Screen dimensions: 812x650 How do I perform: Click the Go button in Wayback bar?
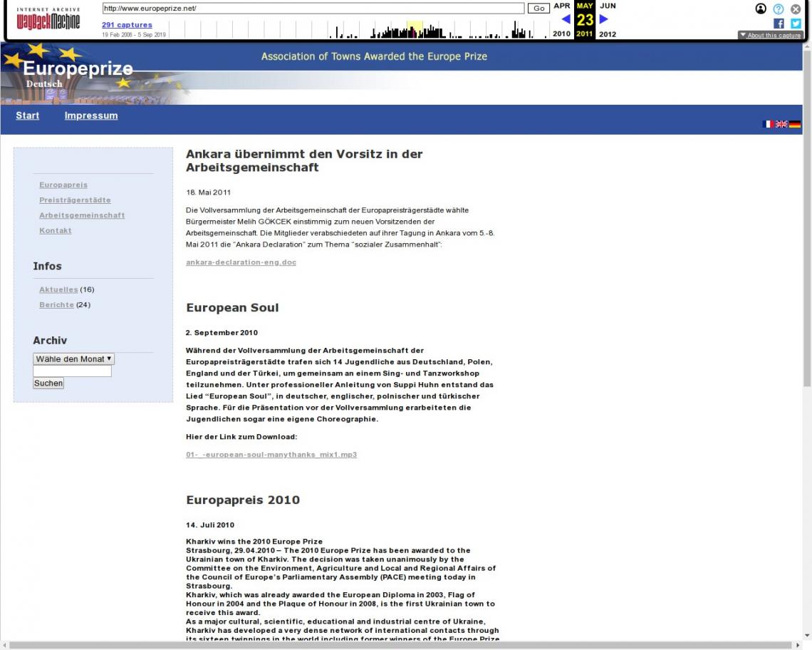click(538, 9)
